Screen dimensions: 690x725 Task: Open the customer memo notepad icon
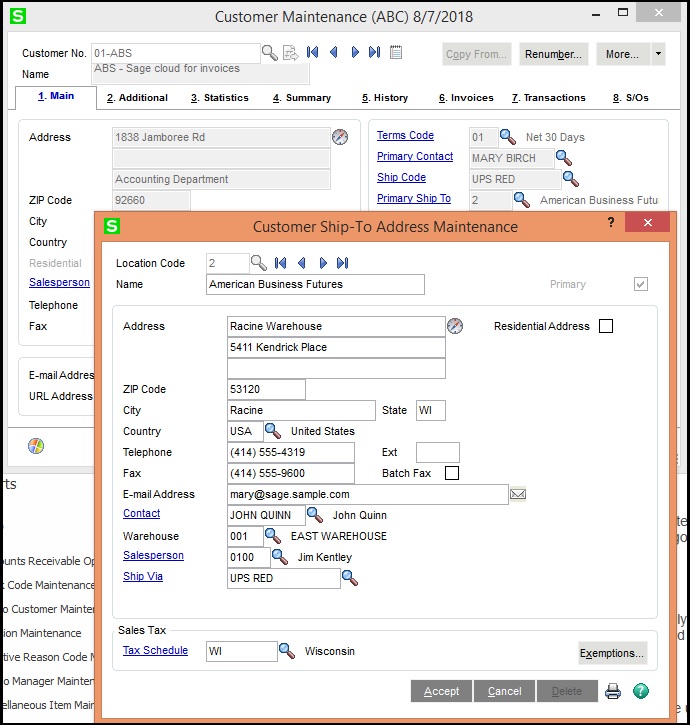click(x=396, y=52)
